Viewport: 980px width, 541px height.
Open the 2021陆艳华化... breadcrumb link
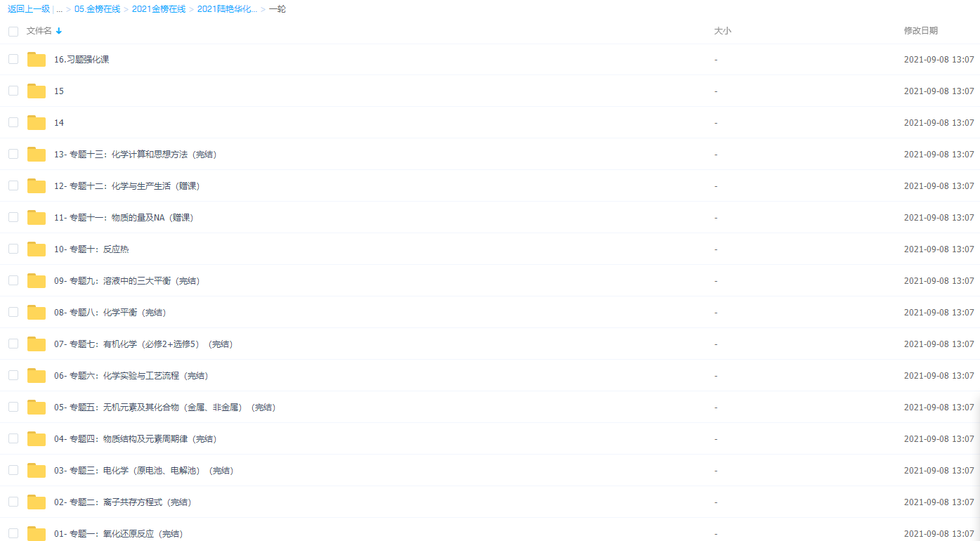227,9
